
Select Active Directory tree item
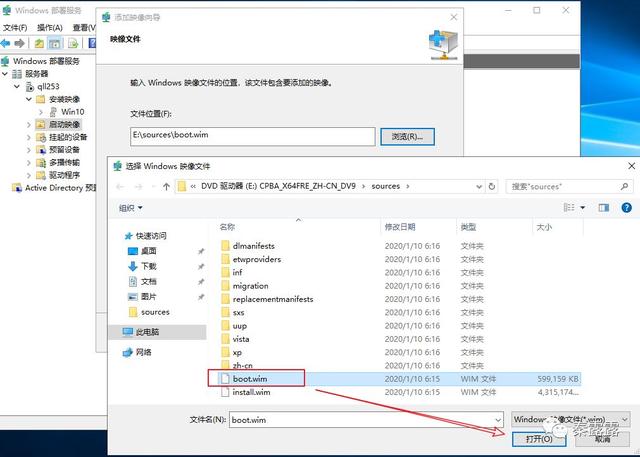point(54,188)
